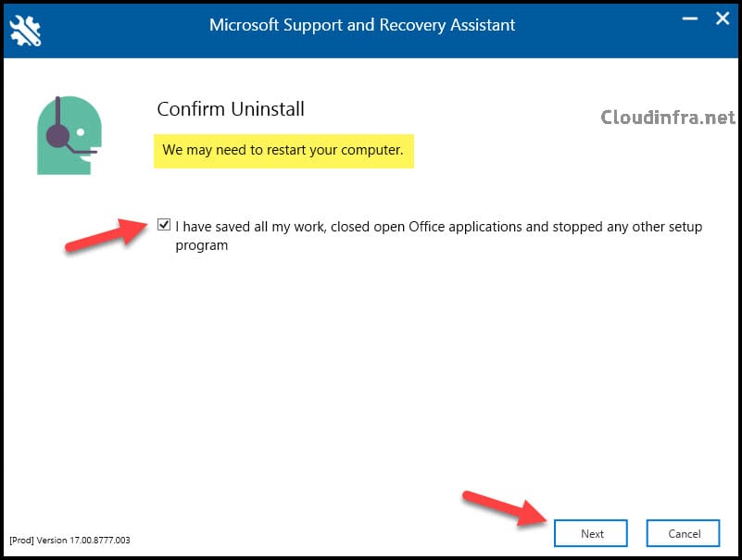Select the 'We may need to restart your computer.' text
Image resolution: width=742 pixels, height=560 pixels.
pyautogui.click(x=283, y=150)
